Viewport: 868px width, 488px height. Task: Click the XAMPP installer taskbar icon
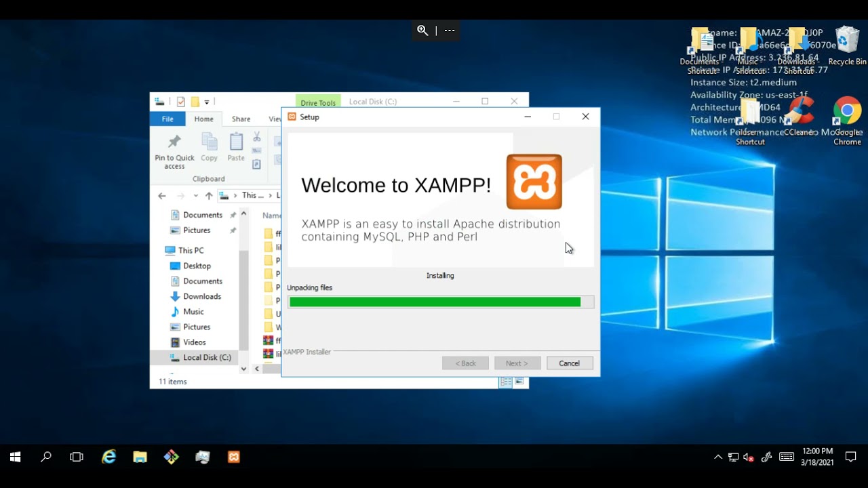(x=233, y=457)
